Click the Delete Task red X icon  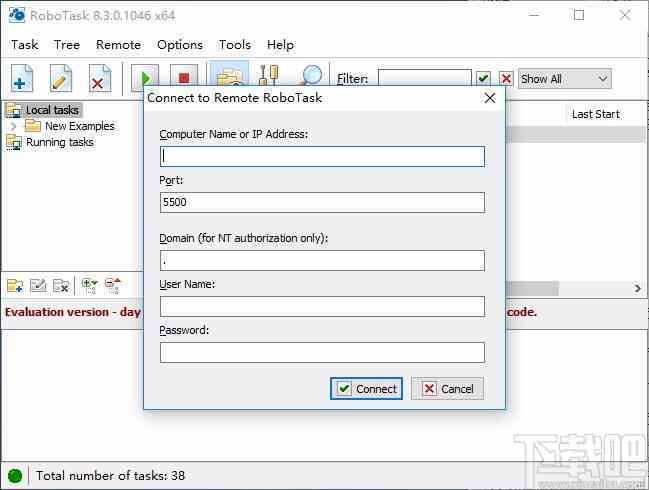[x=99, y=78]
